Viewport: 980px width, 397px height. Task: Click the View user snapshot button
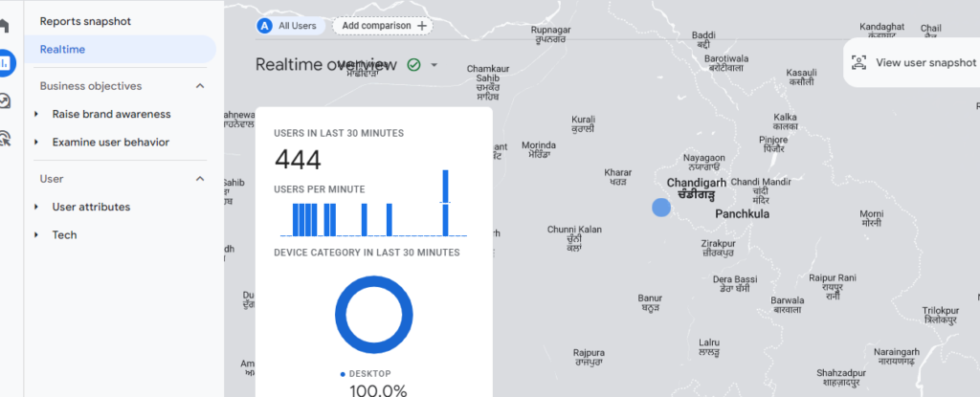point(914,62)
